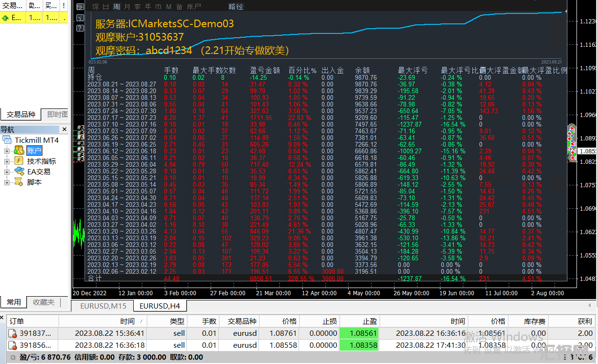This screenshot has width=598, height=364.
Task: Click the question mark help icon
Action: [x=80, y=28]
